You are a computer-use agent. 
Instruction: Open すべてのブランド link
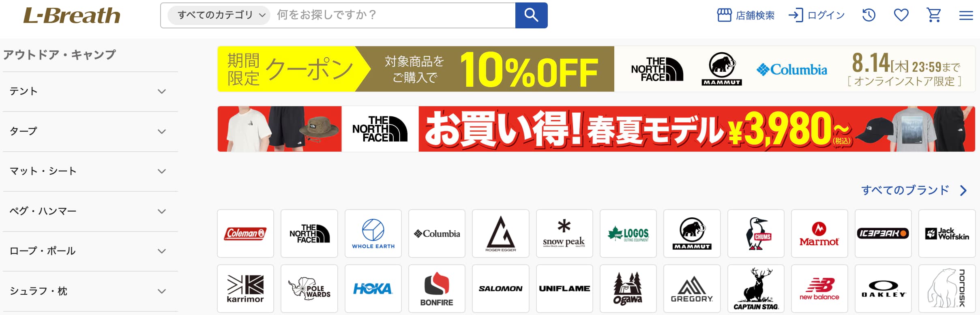914,190
